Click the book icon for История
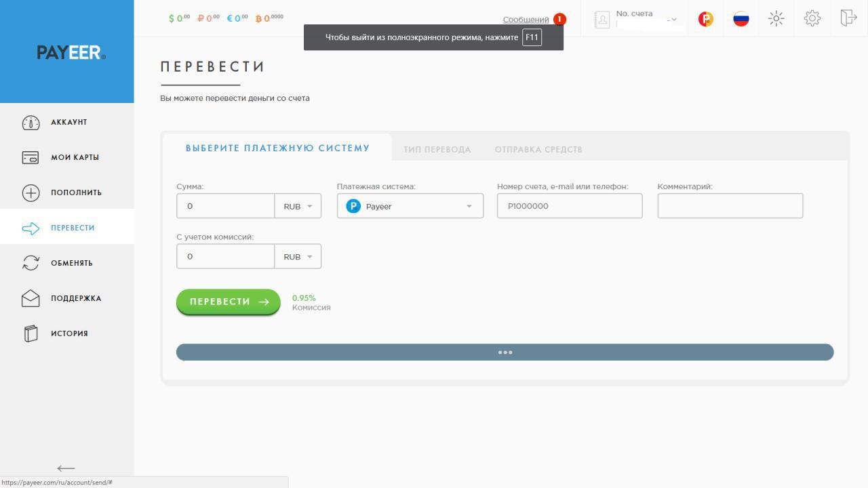868x488 pixels. [31, 333]
